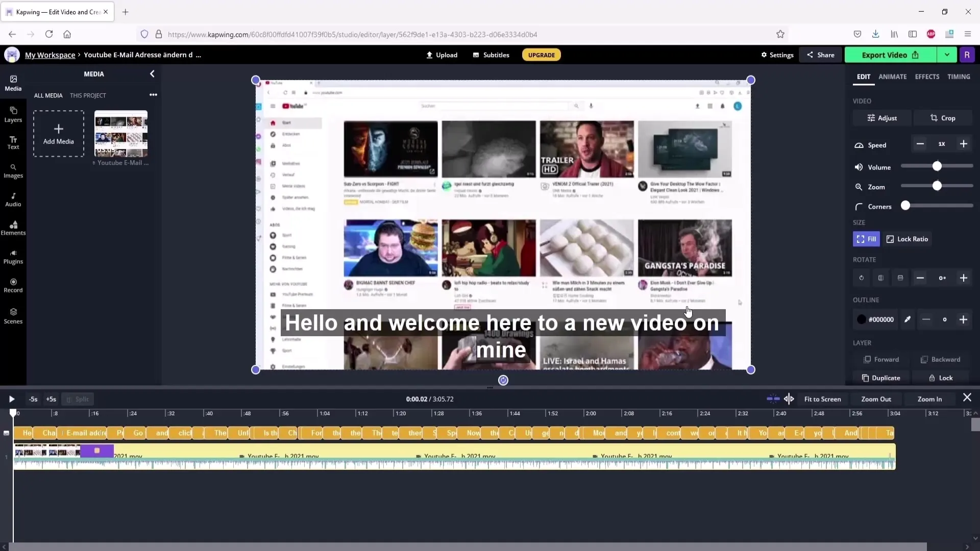Image resolution: width=980 pixels, height=551 pixels.
Task: Expand the export options dropdown arrow
Action: pos(947,55)
